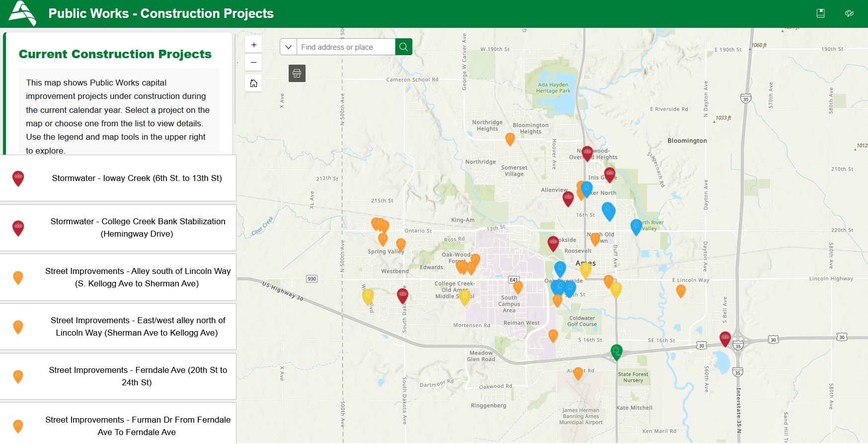The width and height of the screenshot is (868, 444).
Task: Click the Find address or place field
Action: pos(346,47)
